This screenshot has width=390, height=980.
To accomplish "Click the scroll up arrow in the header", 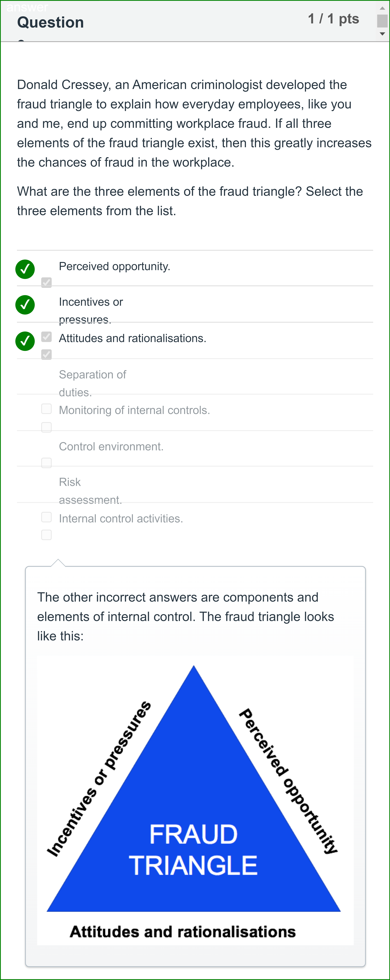I will pyautogui.click(x=382, y=8).
